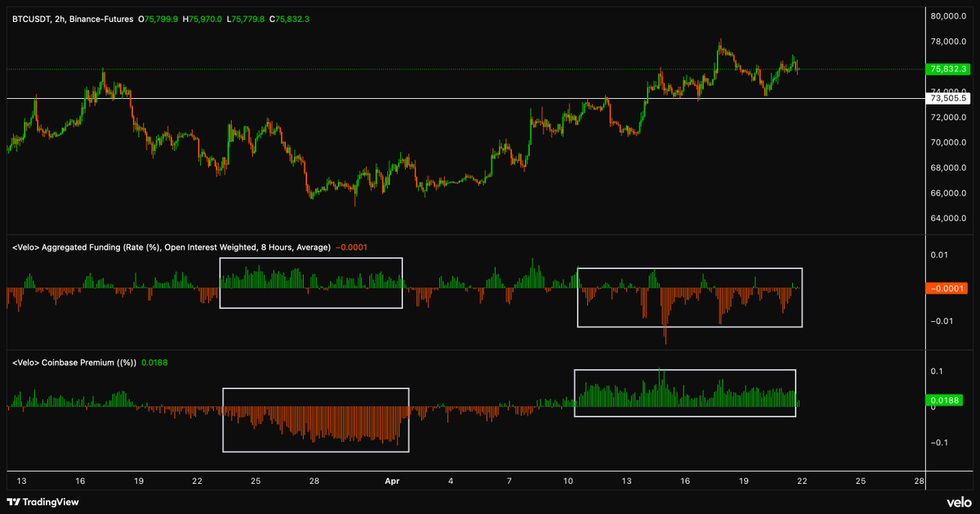Select the rectangle over negative Coinbase premium
The image size is (980, 514).
coord(315,418)
